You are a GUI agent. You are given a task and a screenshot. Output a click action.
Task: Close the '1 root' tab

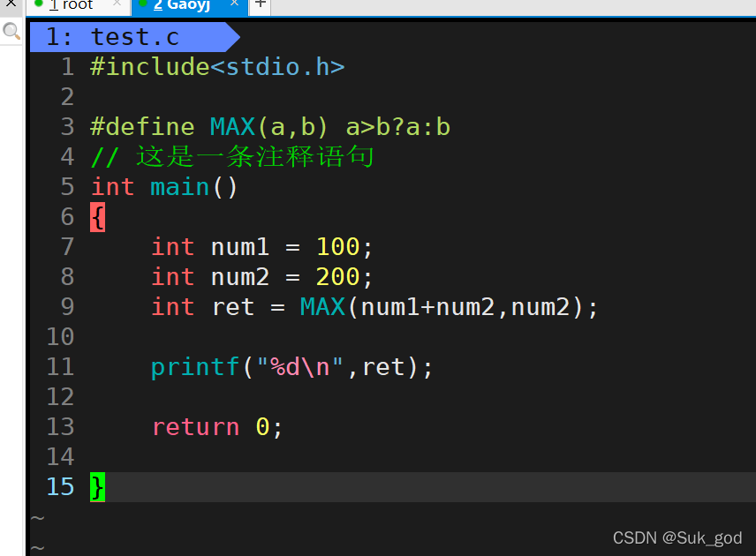coord(117,4)
